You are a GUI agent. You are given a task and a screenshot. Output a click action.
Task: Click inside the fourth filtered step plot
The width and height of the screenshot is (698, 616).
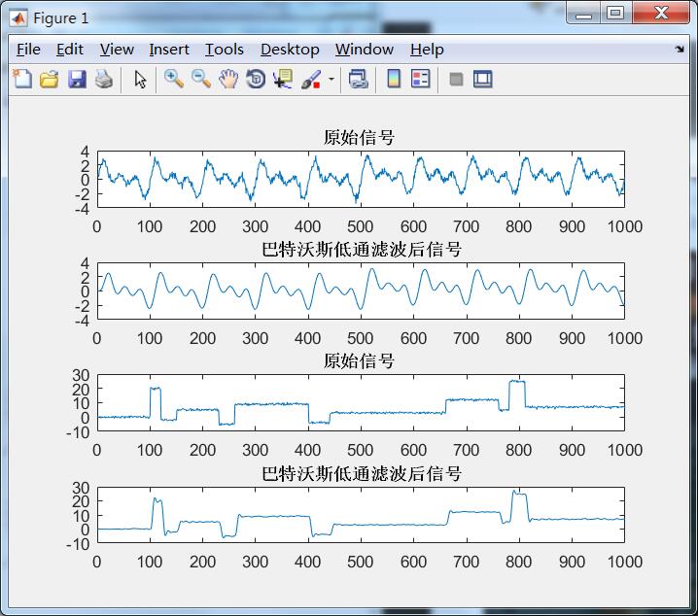click(361, 515)
